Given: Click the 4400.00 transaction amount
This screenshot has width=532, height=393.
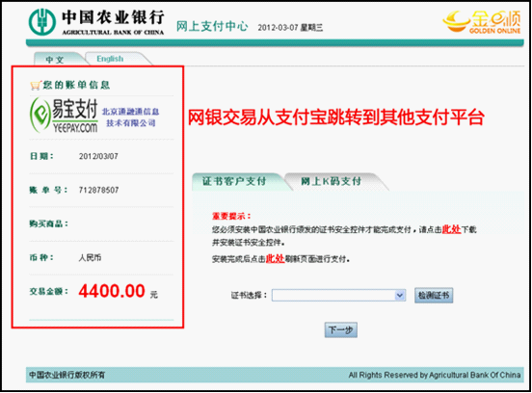Looking at the screenshot, I should pyautogui.click(x=112, y=291).
